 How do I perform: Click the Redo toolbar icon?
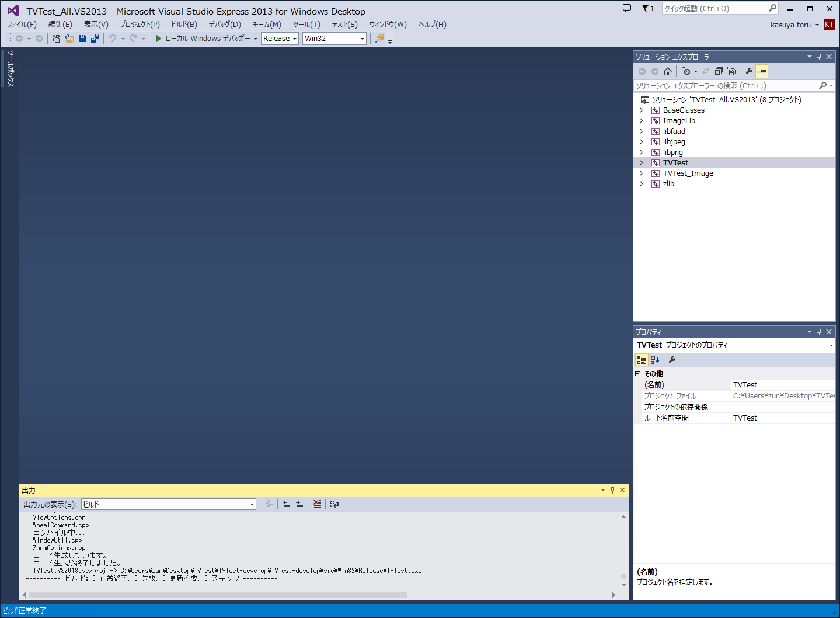133,39
